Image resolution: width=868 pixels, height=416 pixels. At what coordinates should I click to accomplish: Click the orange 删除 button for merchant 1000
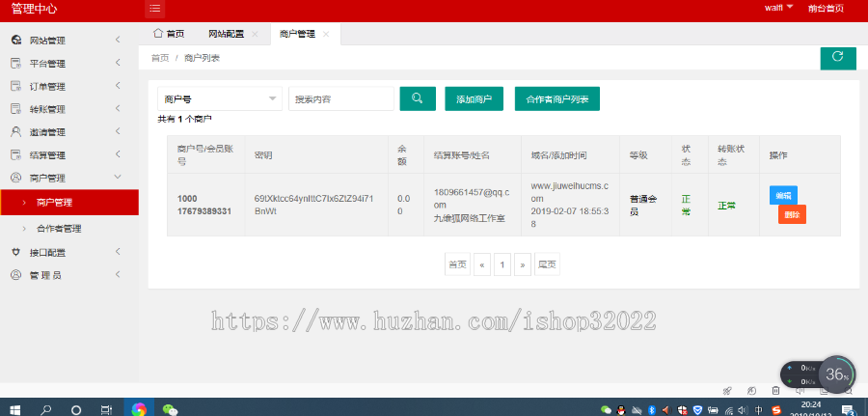point(792,214)
